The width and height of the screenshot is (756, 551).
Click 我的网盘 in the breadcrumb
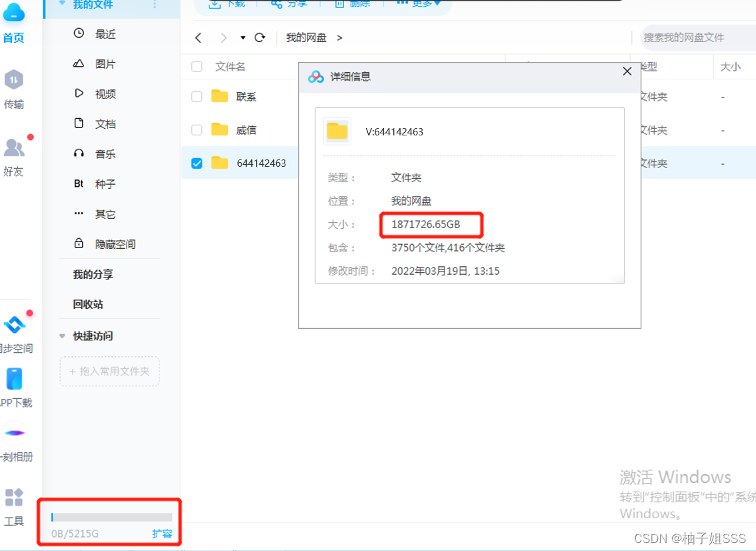point(306,37)
